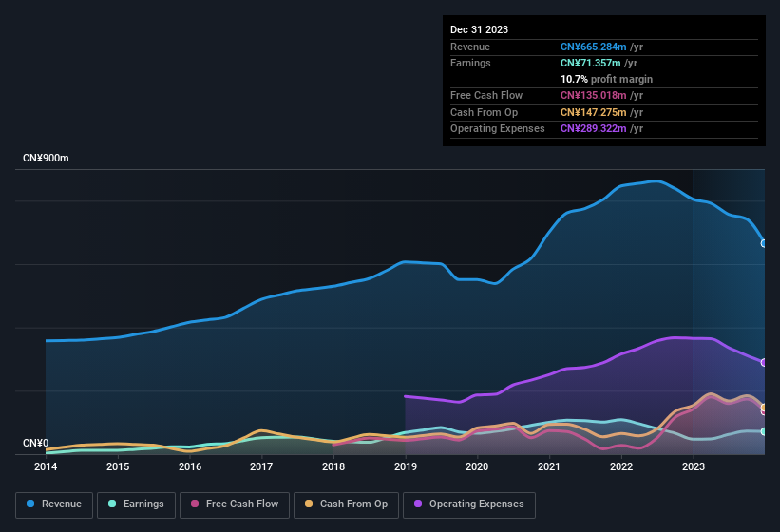Toggle the Earnings series legend button
Image resolution: width=780 pixels, height=532 pixels.
[136, 504]
